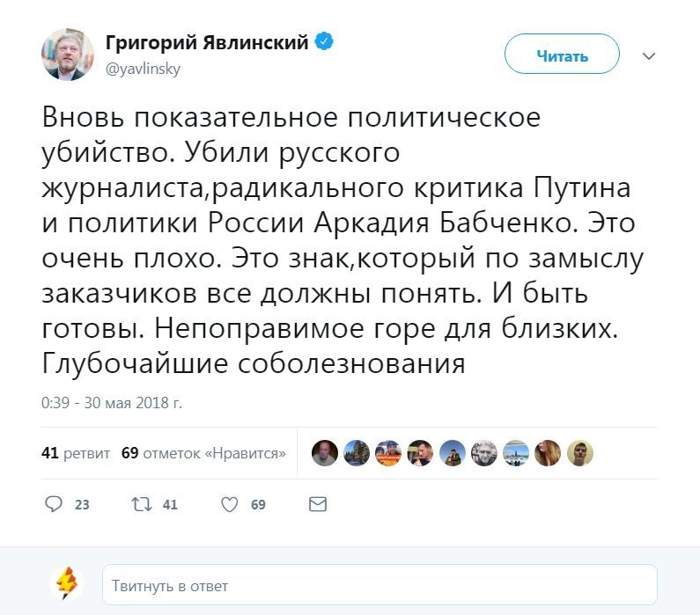The width and height of the screenshot is (700, 615).
Task: Click the reply speech bubble icon
Action: (54, 504)
